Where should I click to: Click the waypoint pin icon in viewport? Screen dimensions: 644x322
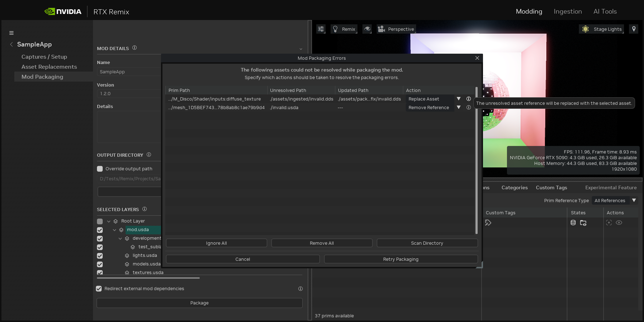coord(634,29)
